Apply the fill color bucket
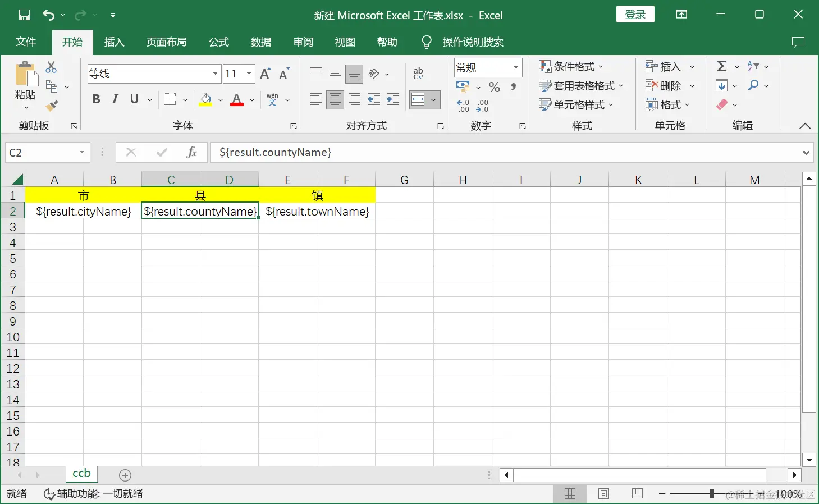Screen dimensions: 819x504 click(x=206, y=100)
